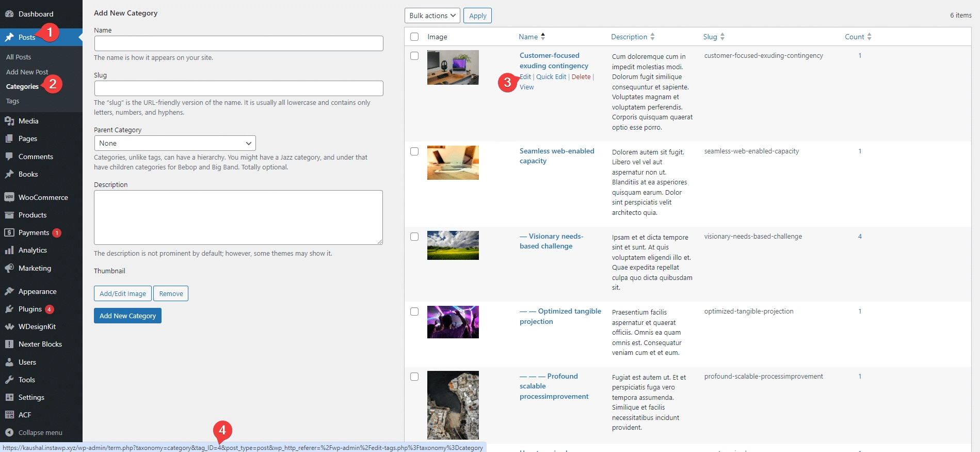This screenshot has height=452, width=980.
Task: Open Visionary needs-based challenge category link
Action: pyautogui.click(x=552, y=241)
